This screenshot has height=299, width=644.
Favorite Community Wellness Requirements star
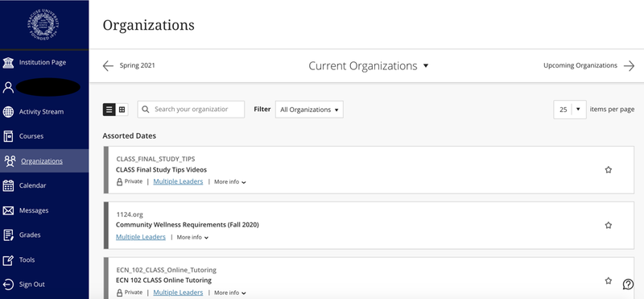tap(609, 226)
